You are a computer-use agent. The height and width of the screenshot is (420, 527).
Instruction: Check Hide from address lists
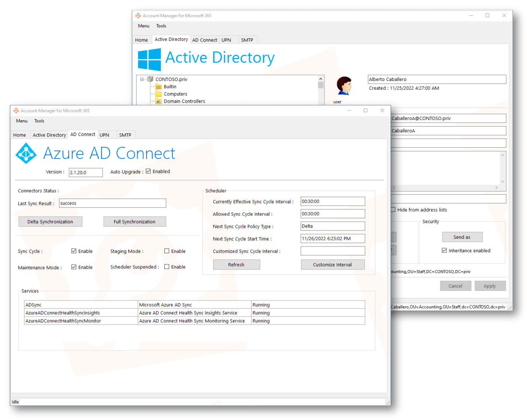point(393,210)
